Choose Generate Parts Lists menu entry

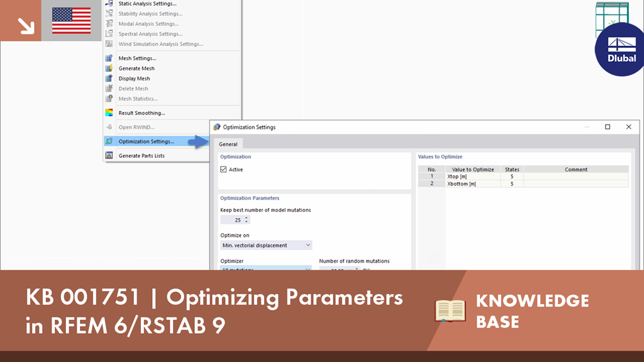142,156
